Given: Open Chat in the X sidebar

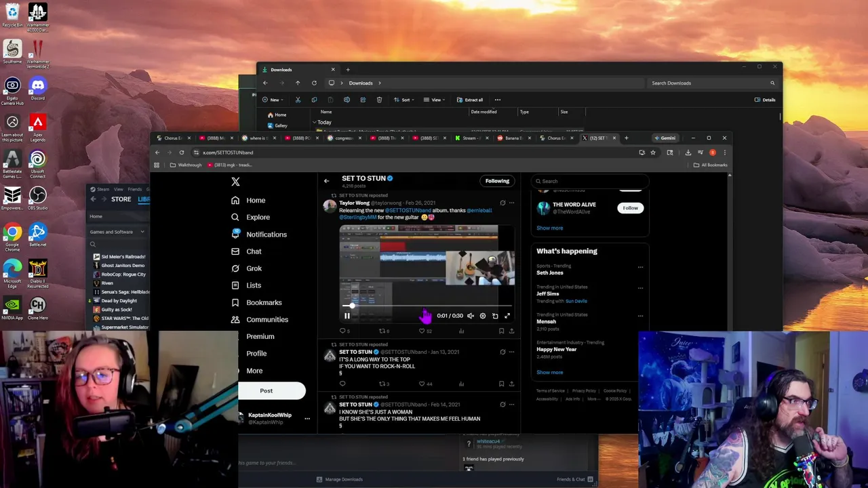Looking at the screenshot, I should click(x=246, y=251).
